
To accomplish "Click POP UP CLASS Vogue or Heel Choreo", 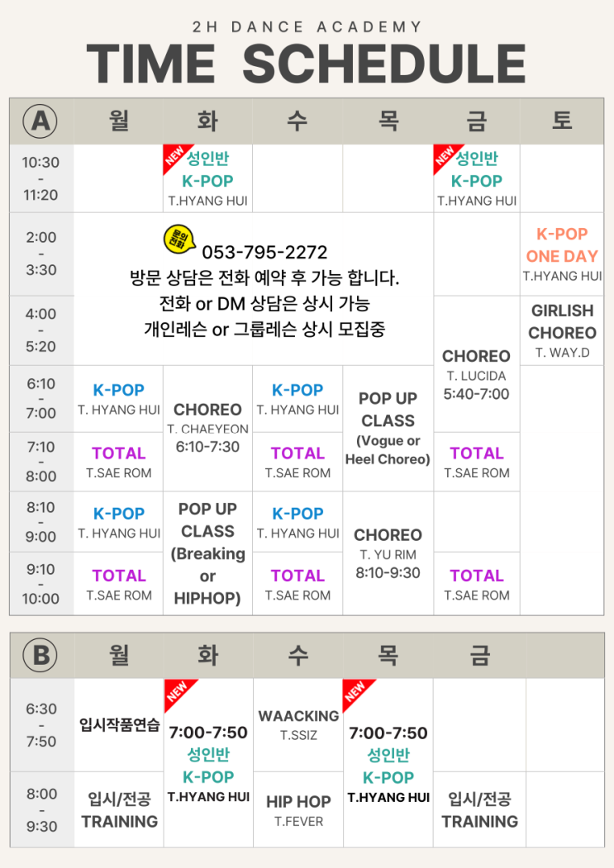I will coord(388,428).
